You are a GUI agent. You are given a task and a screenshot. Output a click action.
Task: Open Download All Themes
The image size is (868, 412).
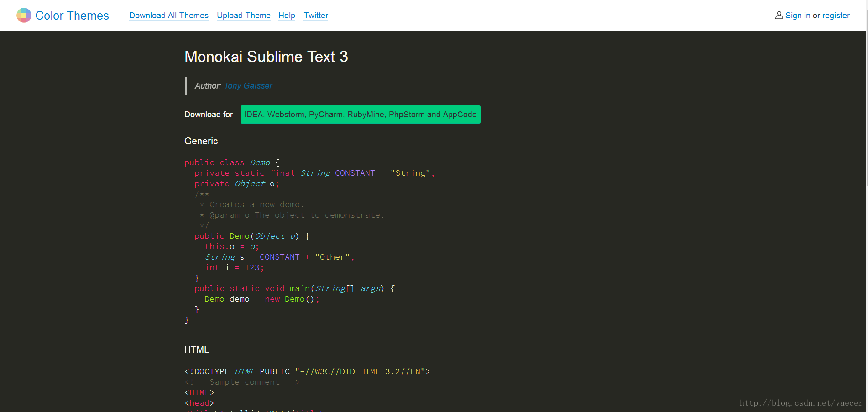click(x=169, y=16)
